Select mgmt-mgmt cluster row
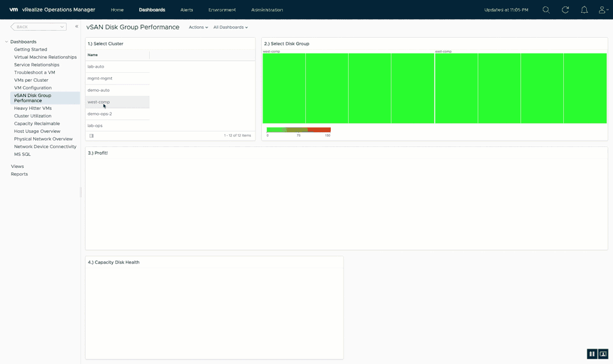 [117, 78]
